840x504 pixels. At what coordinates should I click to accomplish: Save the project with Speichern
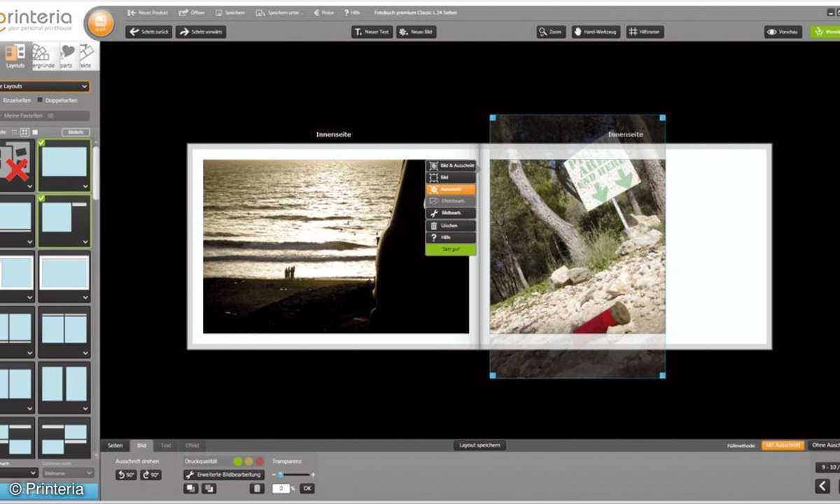tap(230, 13)
